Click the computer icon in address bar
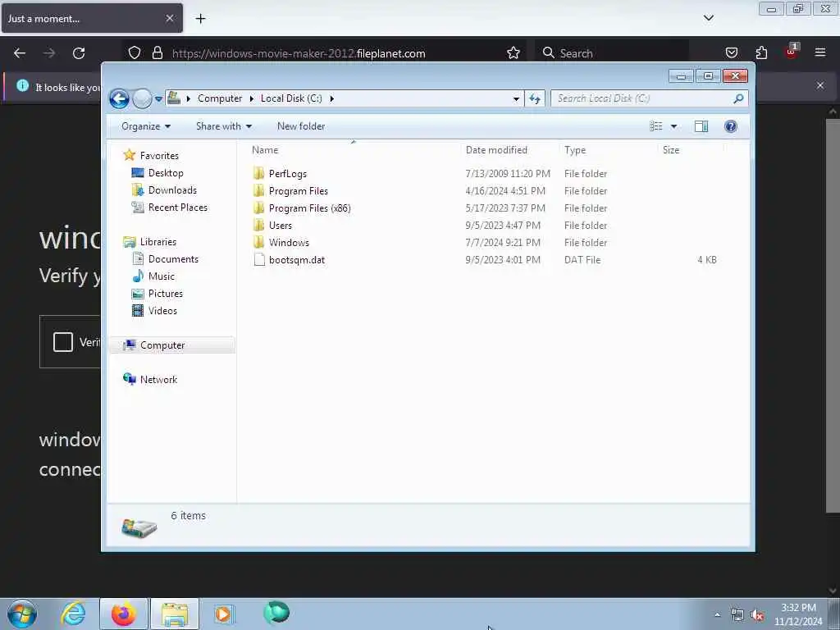840x630 pixels. pyautogui.click(x=174, y=98)
